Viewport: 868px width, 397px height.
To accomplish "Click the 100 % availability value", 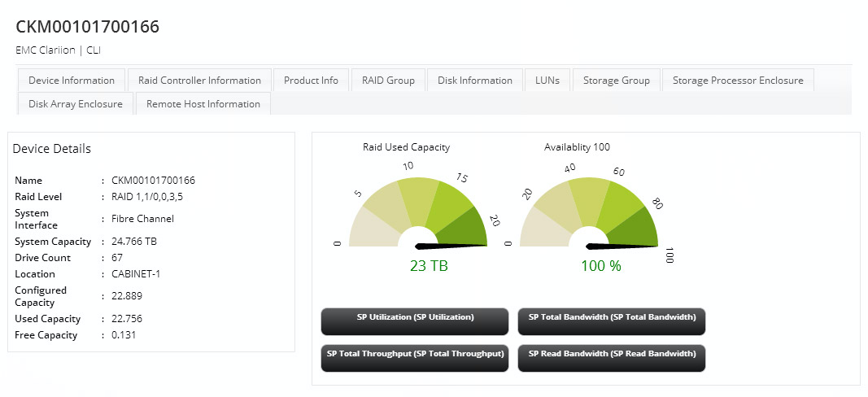I will pos(601,266).
